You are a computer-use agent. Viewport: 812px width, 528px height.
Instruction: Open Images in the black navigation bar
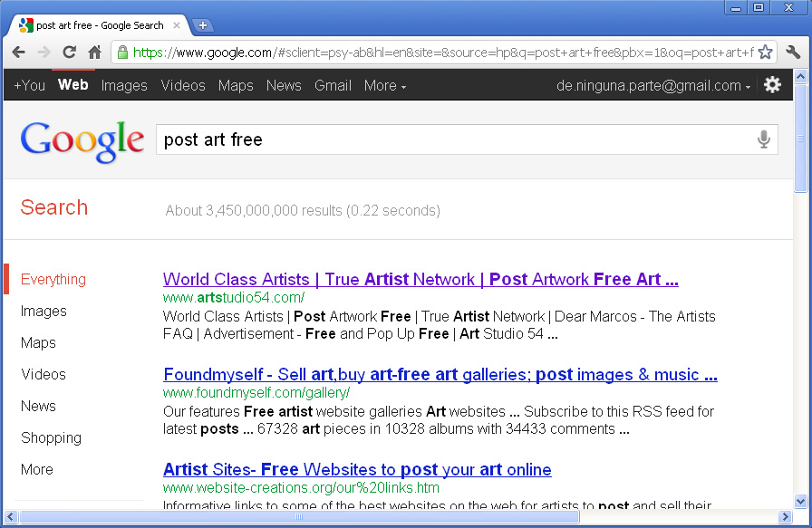(124, 85)
